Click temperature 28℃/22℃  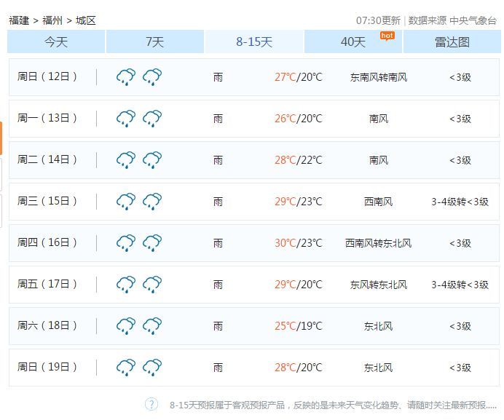click(299, 160)
